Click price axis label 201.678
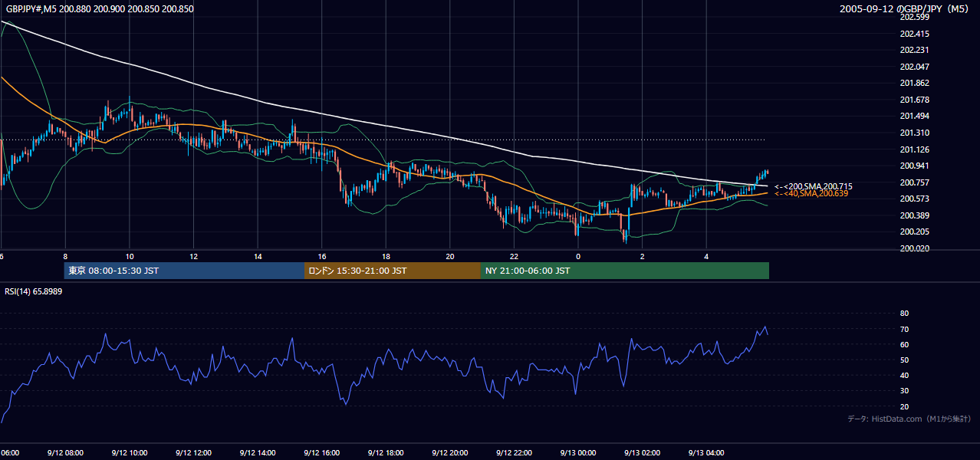The height and width of the screenshot is (460, 980). pos(914,100)
